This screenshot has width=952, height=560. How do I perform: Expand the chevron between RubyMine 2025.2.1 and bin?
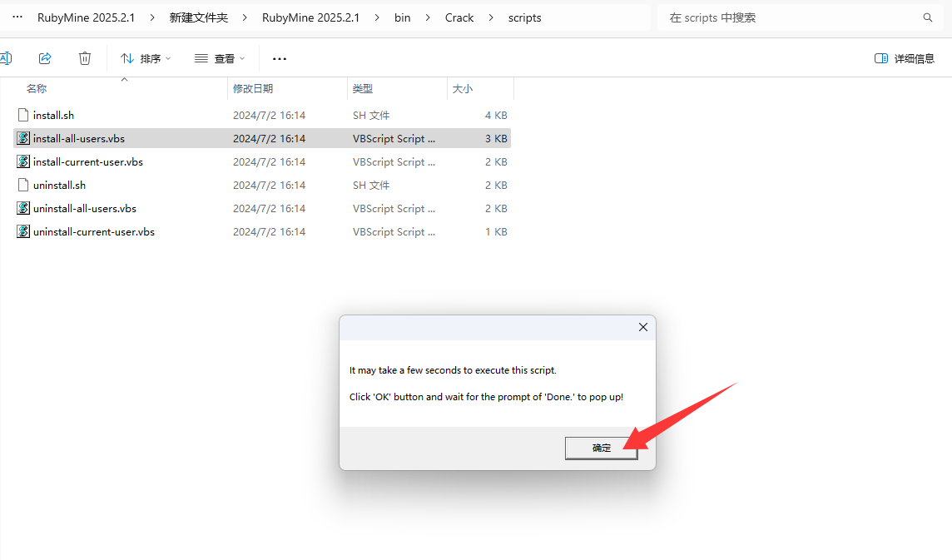coord(377,17)
